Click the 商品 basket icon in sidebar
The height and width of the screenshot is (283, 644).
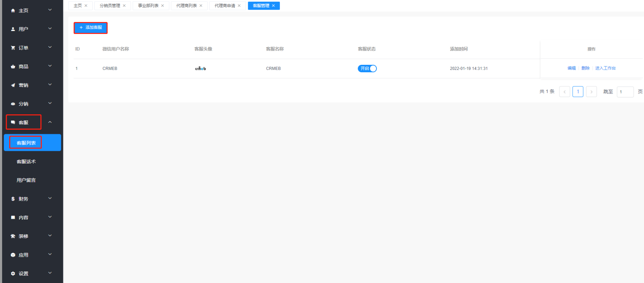point(13,67)
